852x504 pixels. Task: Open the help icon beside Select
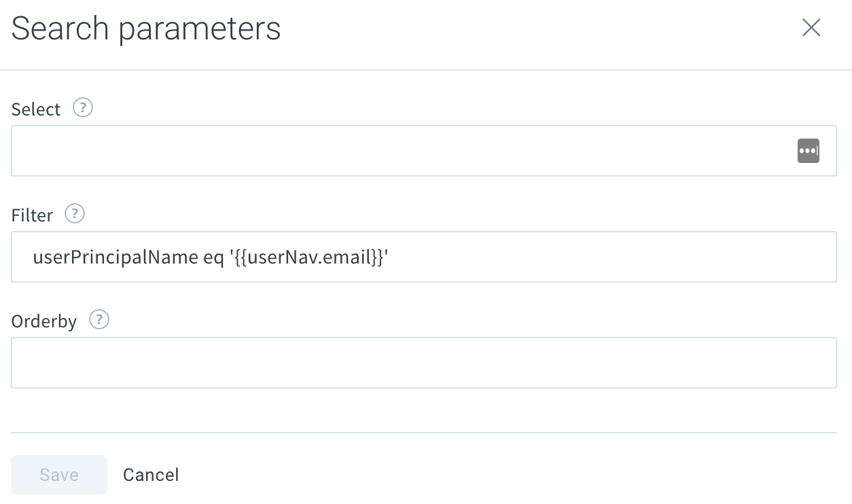pos(83,108)
